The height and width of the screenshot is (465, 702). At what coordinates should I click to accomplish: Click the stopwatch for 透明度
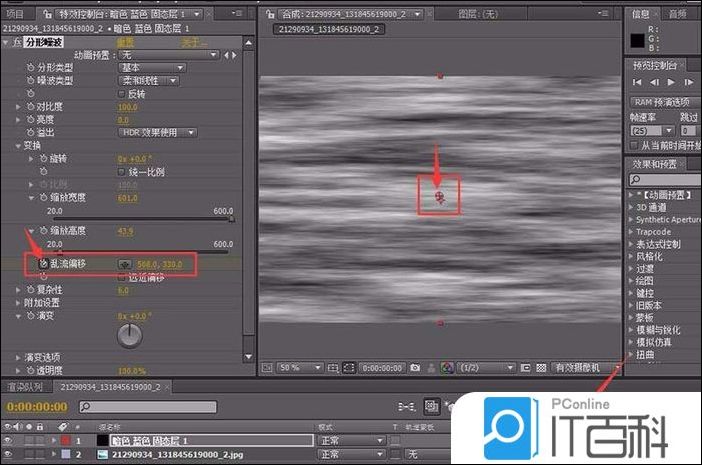(30, 371)
